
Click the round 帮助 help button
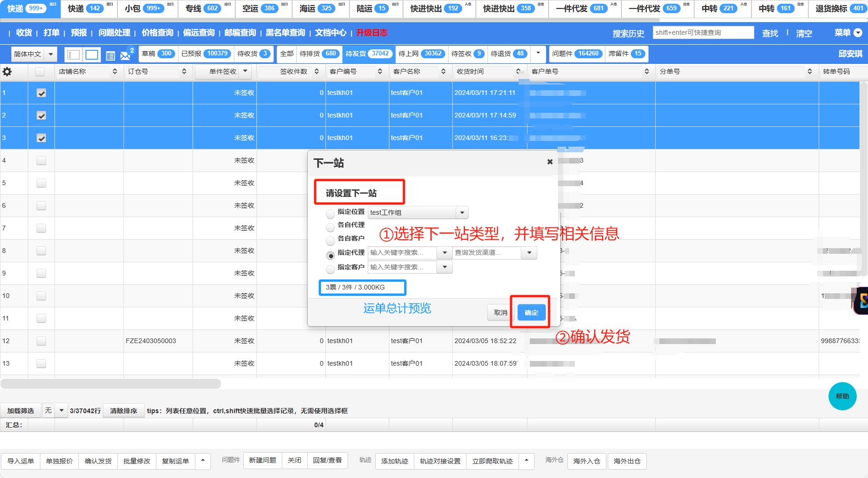[x=842, y=396]
